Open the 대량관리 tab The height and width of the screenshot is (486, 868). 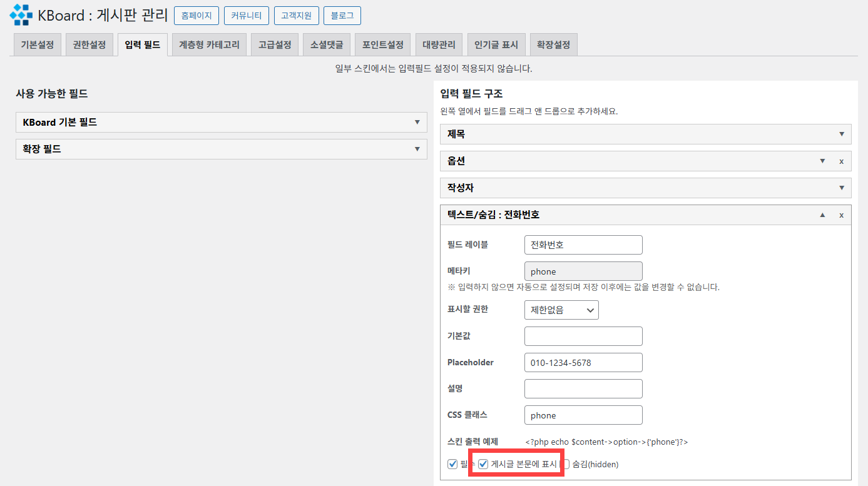point(439,45)
